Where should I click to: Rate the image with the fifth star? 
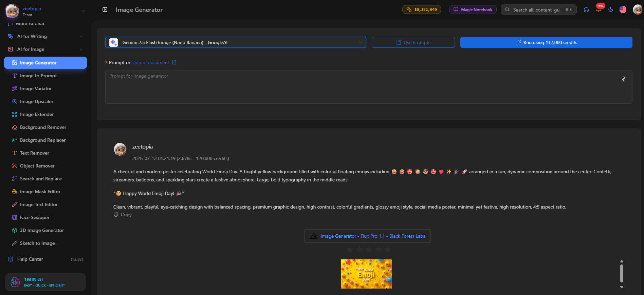click(x=388, y=250)
